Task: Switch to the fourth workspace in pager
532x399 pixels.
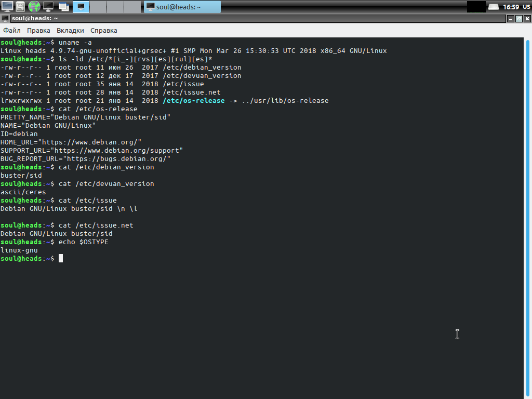Action: point(132,7)
